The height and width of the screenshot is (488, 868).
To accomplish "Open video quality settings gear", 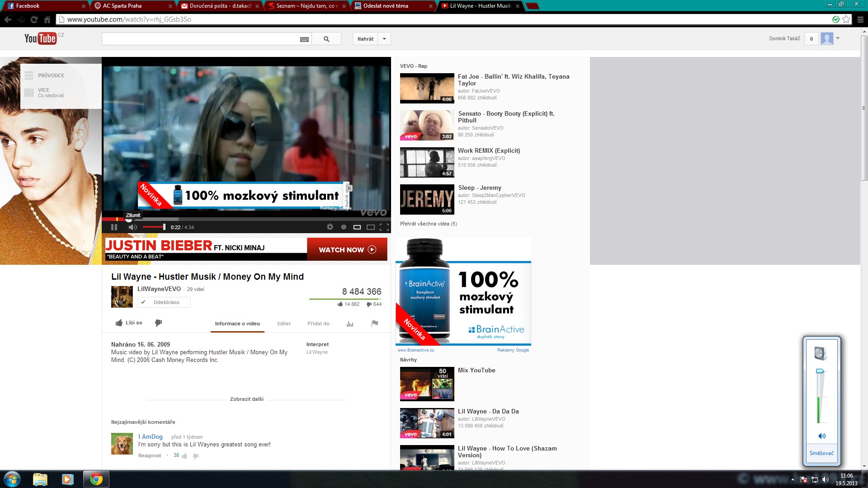I will pyautogui.click(x=330, y=227).
